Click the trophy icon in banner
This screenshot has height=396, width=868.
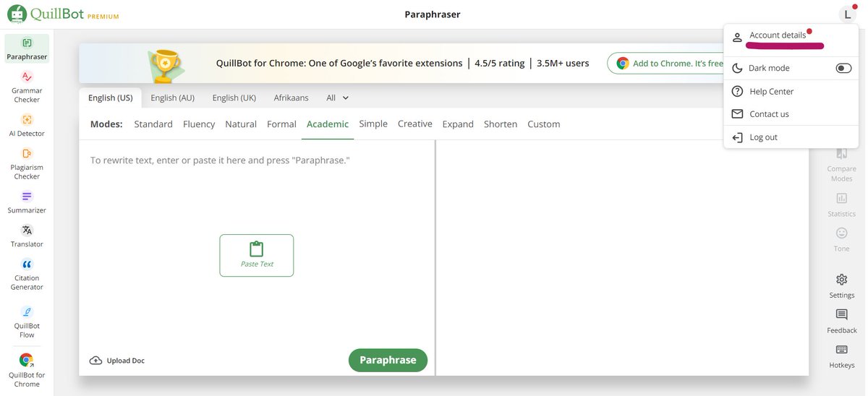tap(165, 64)
